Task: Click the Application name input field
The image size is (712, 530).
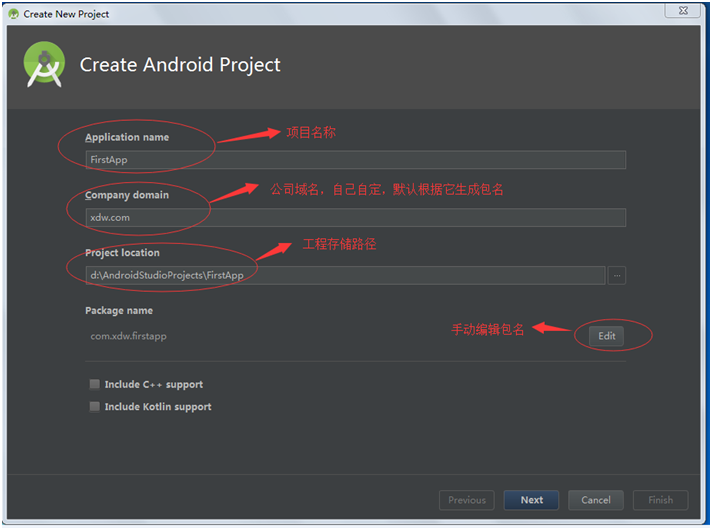Action: click(x=356, y=160)
